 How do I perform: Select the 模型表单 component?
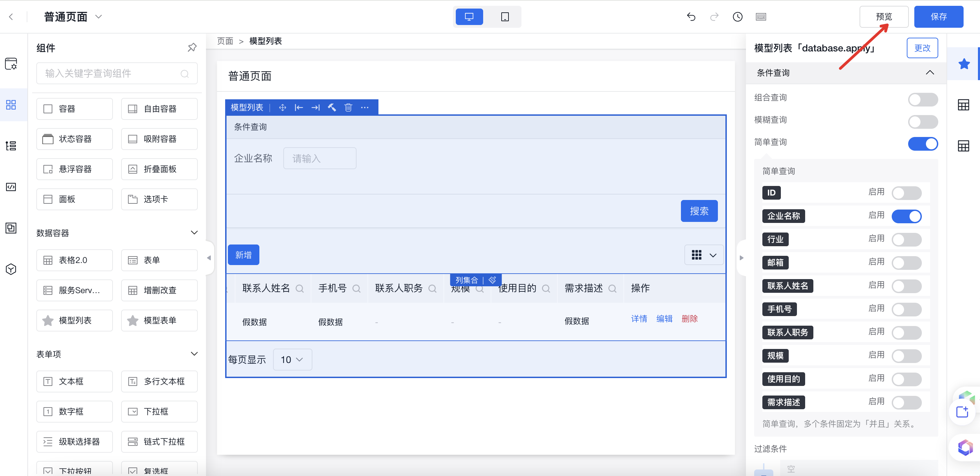click(159, 320)
